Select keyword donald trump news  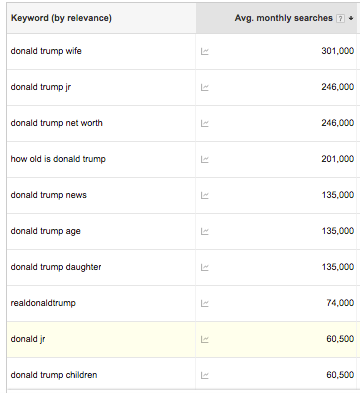coord(49,195)
